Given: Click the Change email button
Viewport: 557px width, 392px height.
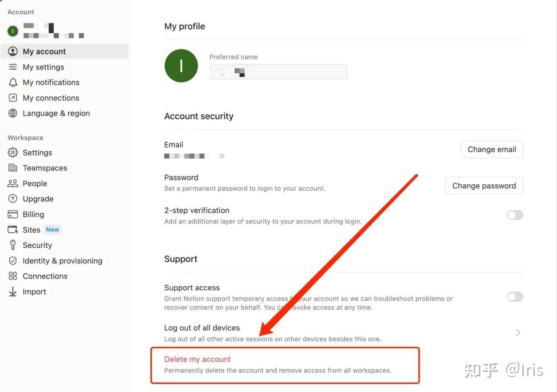Looking at the screenshot, I should click(x=492, y=149).
